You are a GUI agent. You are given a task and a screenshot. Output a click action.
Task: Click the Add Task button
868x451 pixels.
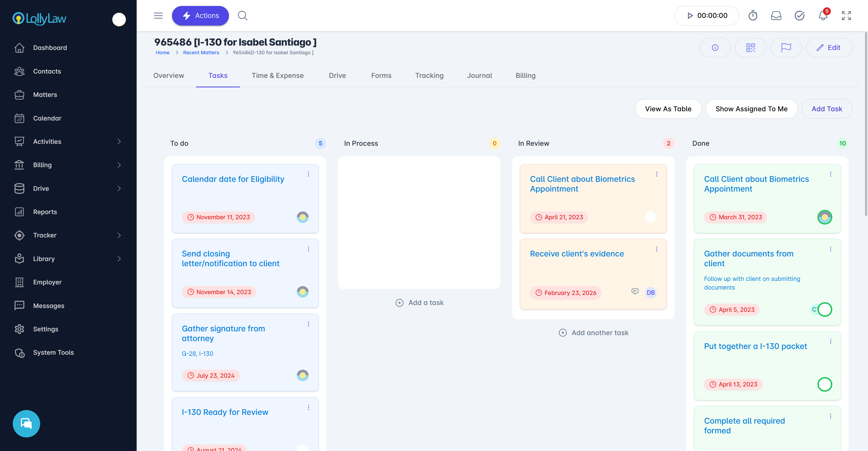pos(826,109)
